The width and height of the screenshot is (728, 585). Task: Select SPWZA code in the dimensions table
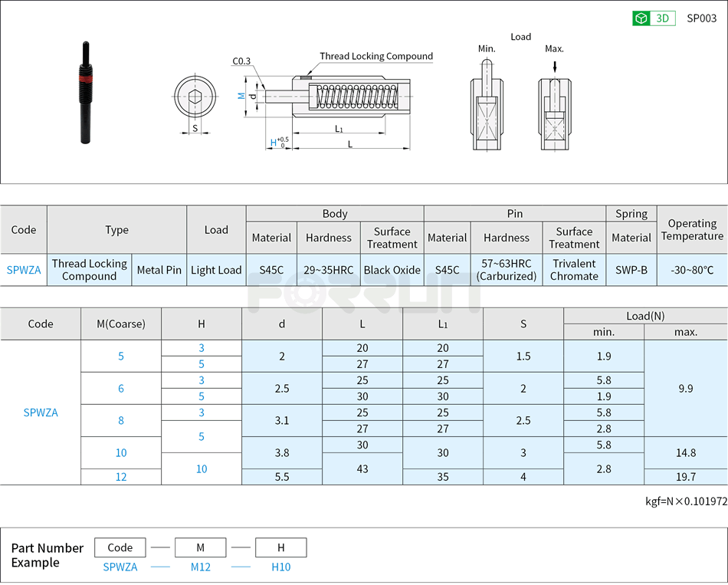pyautogui.click(x=40, y=412)
